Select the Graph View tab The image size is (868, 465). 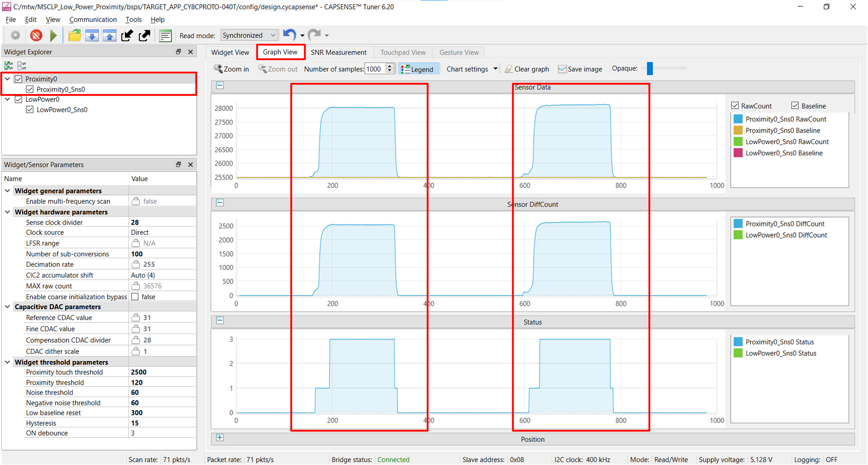(x=280, y=52)
